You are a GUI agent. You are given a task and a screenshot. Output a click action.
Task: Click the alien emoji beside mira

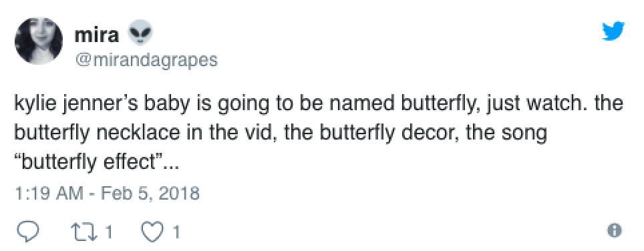[139, 33]
